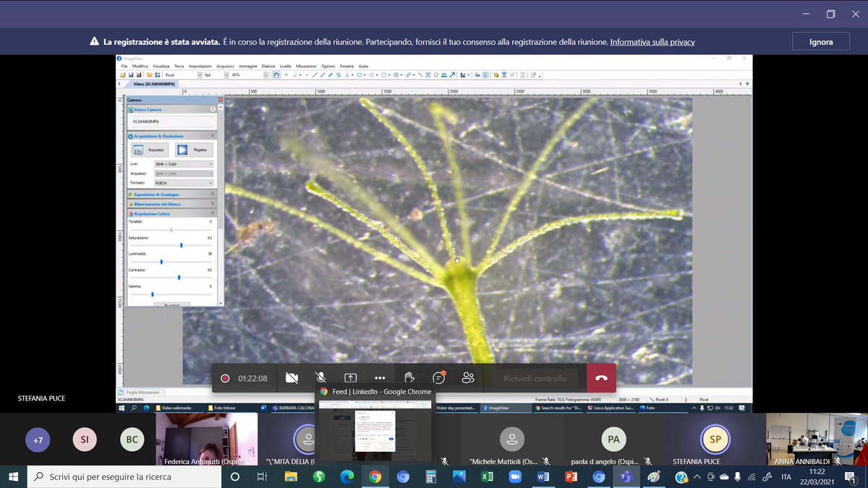This screenshot has height=488, width=868.
Task: Click the Acquisisci capture button
Action: click(150, 150)
